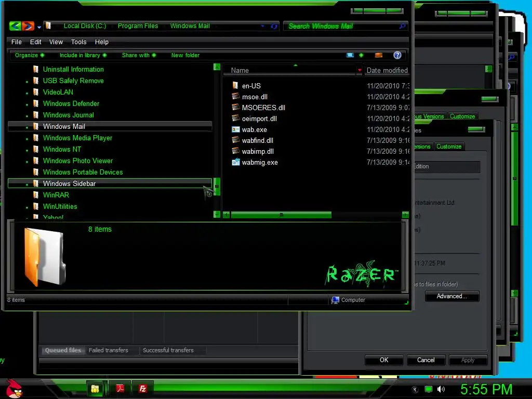Select the wabimp.dll file icon
Screen dimensions: 532x399
tap(235, 151)
